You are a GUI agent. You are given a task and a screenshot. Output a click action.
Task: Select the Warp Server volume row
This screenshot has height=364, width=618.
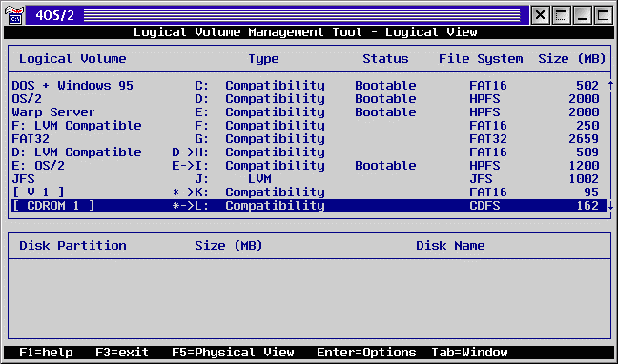[x=309, y=112]
